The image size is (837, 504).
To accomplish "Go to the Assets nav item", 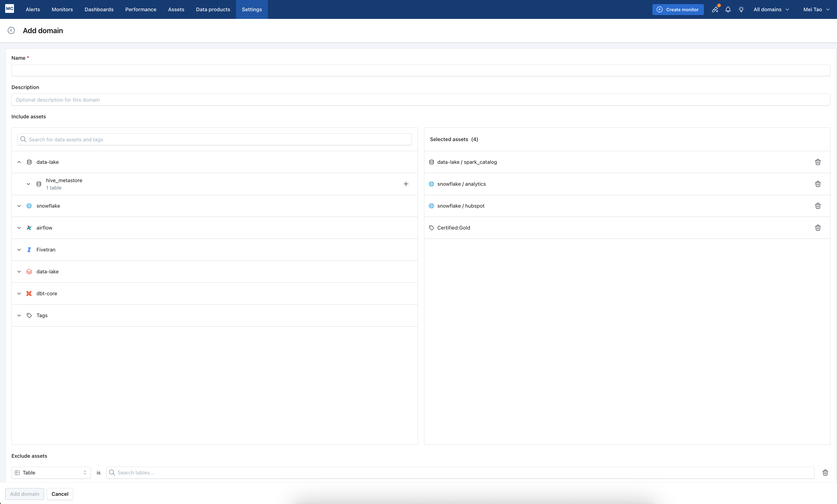I will coord(176,10).
